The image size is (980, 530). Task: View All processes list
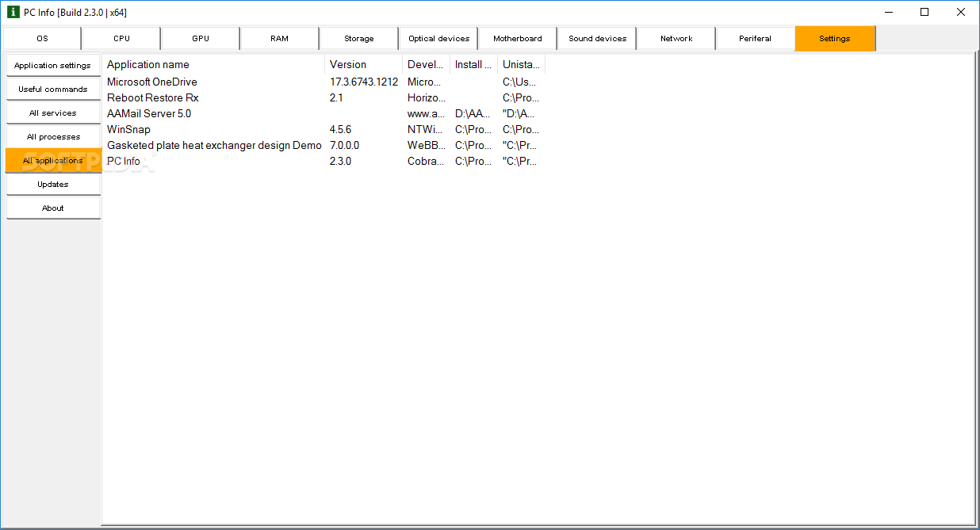[x=53, y=136]
